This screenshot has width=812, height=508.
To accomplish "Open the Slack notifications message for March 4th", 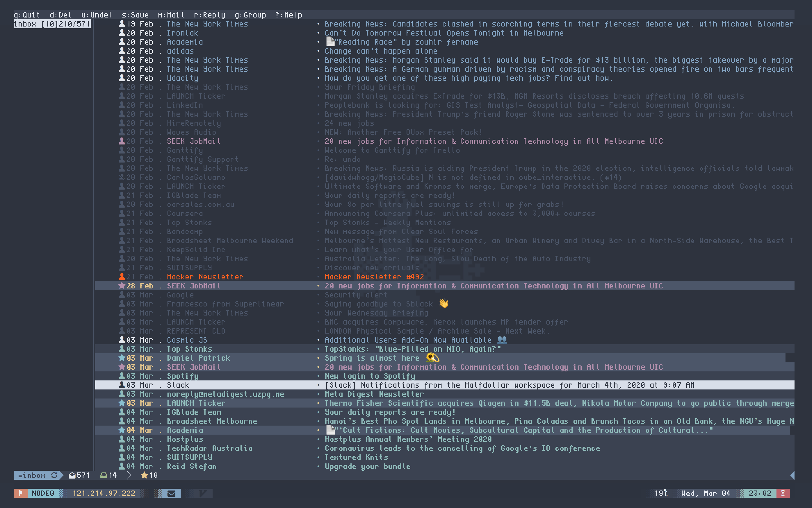I will [445, 385].
